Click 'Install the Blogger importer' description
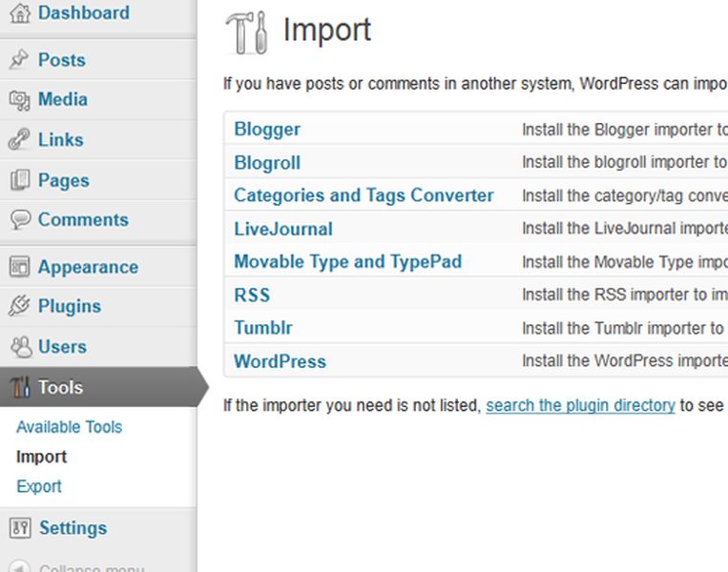728x572 pixels. 625,130
